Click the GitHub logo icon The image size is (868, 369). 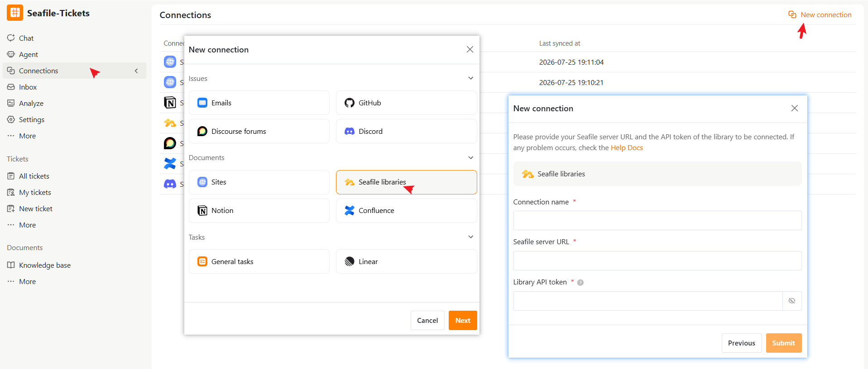tap(350, 103)
